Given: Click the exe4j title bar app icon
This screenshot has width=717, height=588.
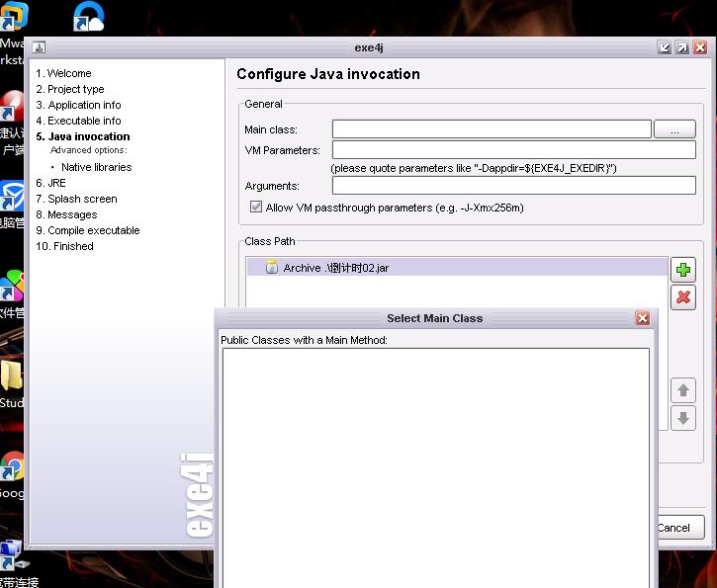Looking at the screenshot, I should (39, 47).
